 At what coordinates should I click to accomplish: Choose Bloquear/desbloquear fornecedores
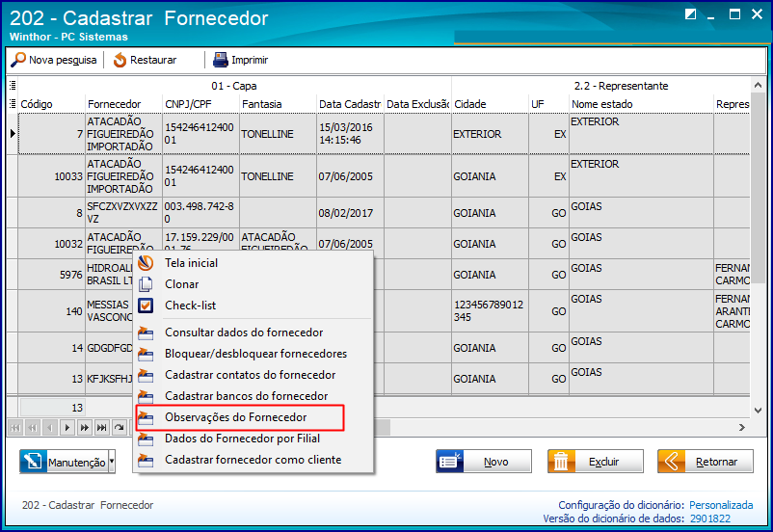[255, 354]
